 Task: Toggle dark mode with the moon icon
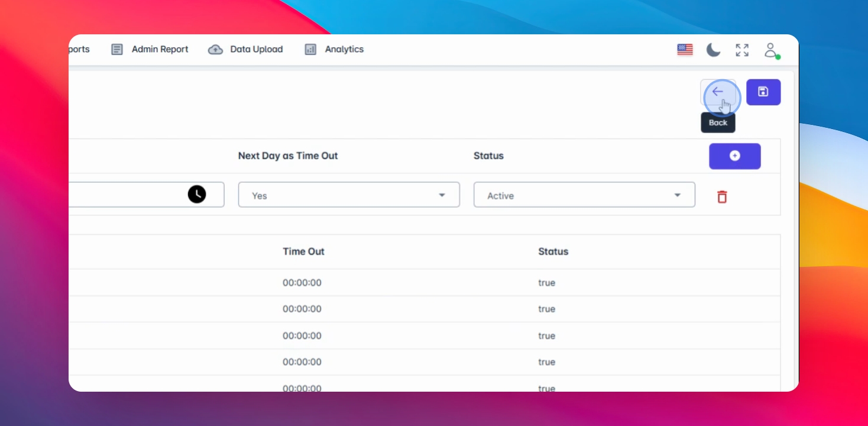[x=714, y=50]
